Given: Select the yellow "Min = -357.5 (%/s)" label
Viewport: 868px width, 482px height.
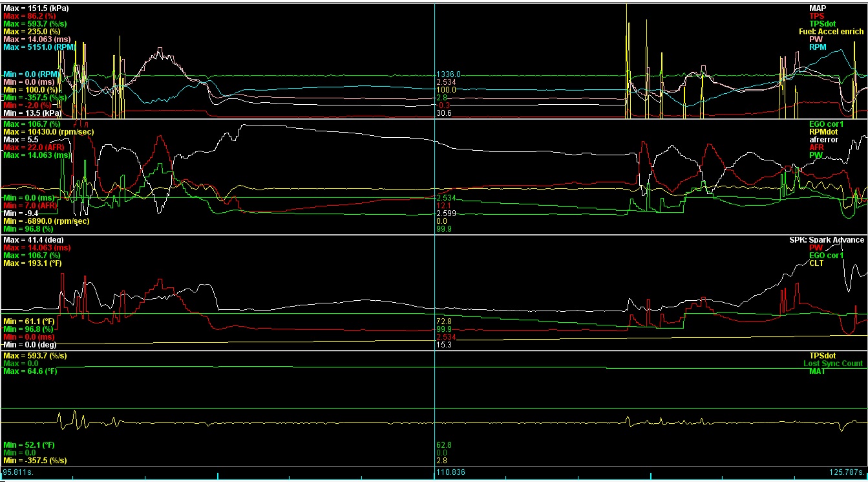Looking at the screenshot, I should [35, 460].
